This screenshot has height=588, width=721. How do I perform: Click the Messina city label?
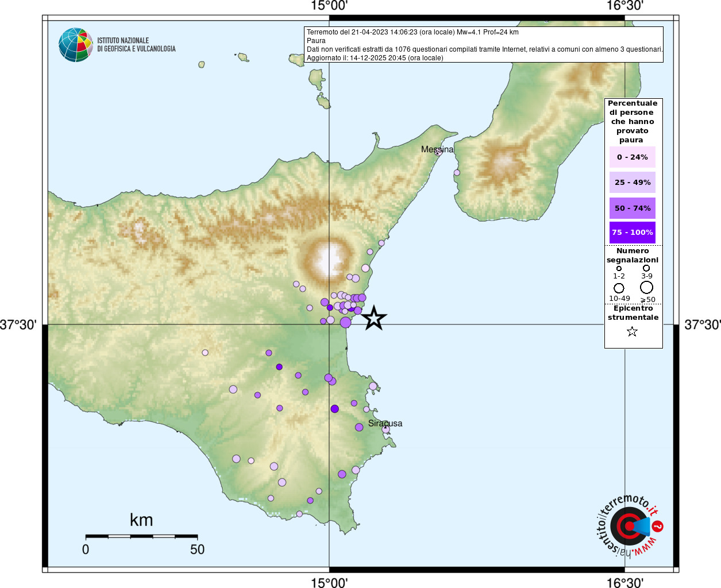click(437, 149)
